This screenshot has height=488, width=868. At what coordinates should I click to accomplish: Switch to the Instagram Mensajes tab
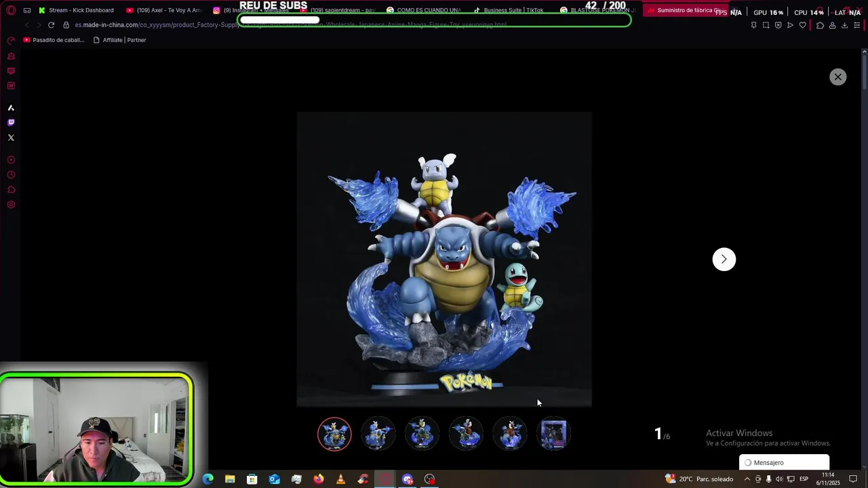pos(251,10)
